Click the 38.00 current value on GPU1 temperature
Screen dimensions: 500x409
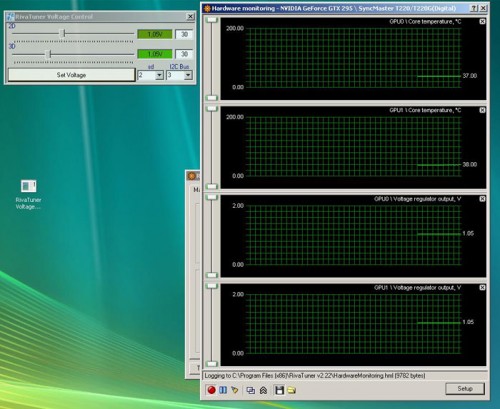click(470, 165)
